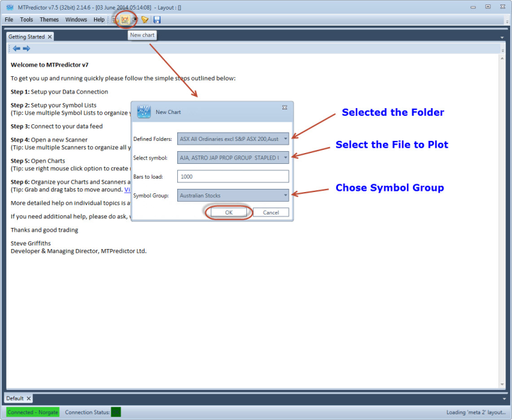This screenshot has width=512, height=420.
Task: Click 'Loading meta 2 layout...' status text
Action: click(x=476, y=412)
